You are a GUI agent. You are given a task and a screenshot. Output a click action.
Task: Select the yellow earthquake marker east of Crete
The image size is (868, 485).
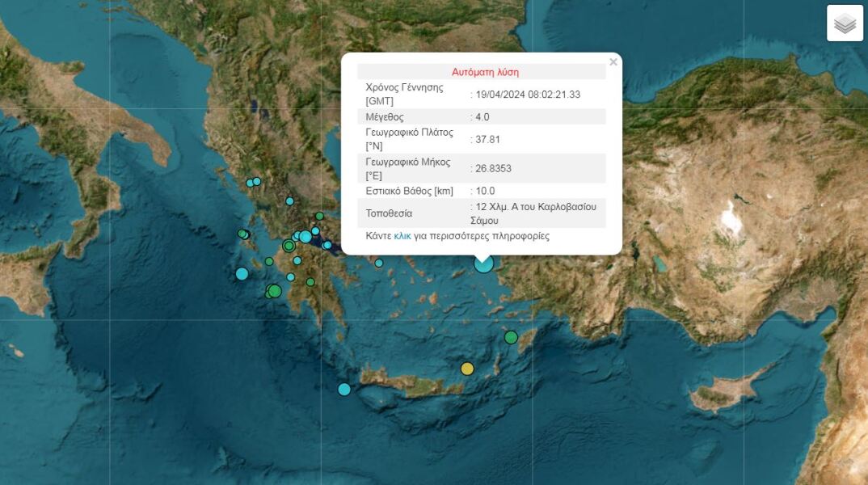[x=466, y=369]
